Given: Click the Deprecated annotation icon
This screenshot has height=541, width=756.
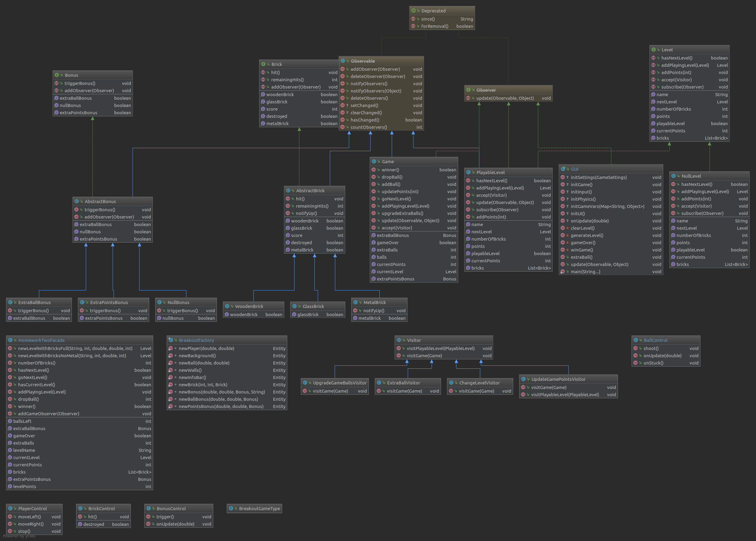Looking at the screenshot, I should click(413, 11).
